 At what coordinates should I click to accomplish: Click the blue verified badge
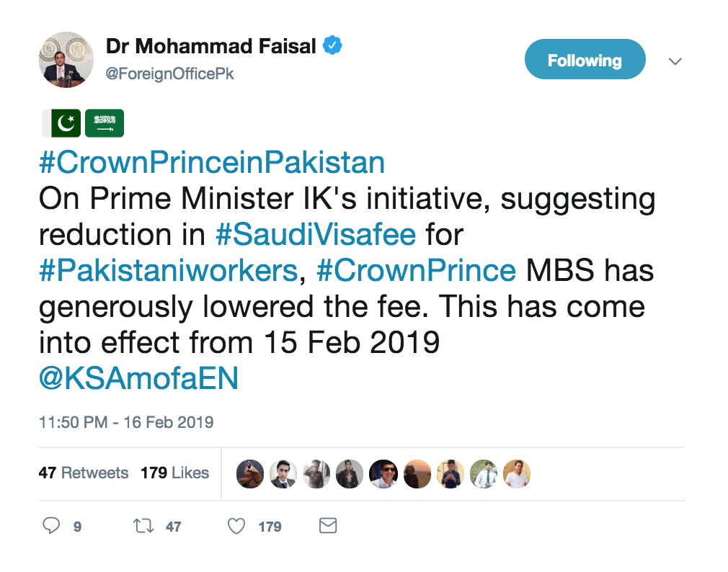coord(332,46)
